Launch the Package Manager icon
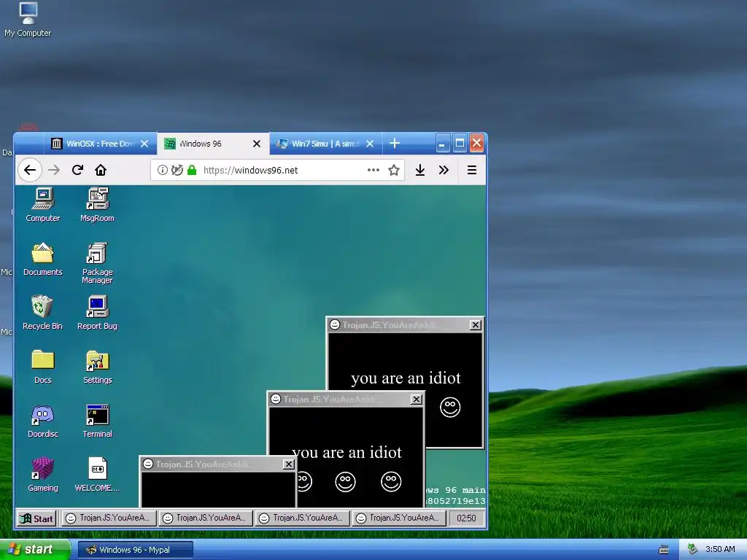This screenshot has width=747, height=560. click(x=97, y=262)
